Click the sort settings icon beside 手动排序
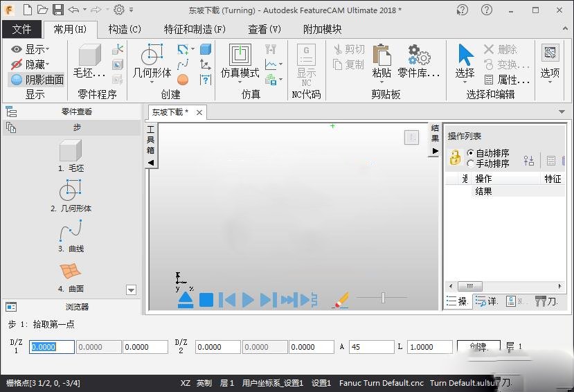 [528, 160]
